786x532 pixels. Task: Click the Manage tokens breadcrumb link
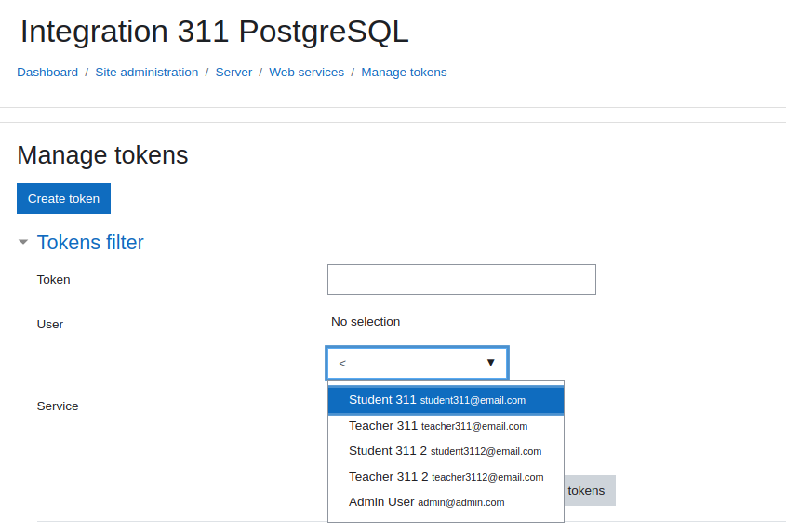pyautogui.click(x=404, y=73)
